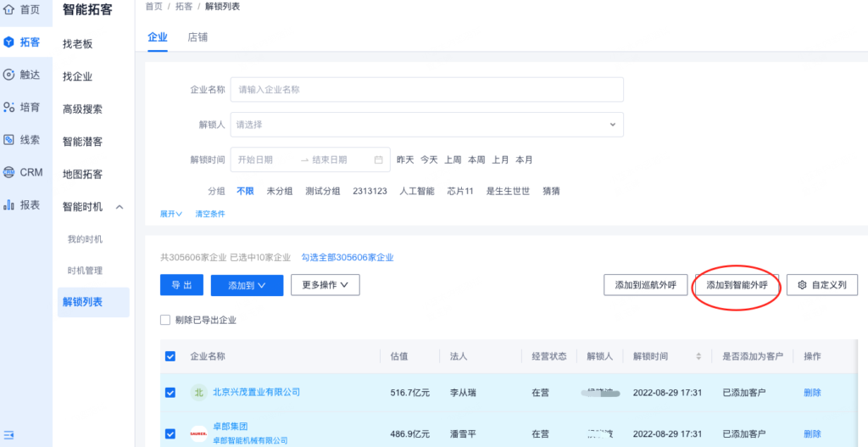Viewport: 868px width, 447px height.
Task: Open the 触达 target icon in sidebar
Action: coord(8,74)
